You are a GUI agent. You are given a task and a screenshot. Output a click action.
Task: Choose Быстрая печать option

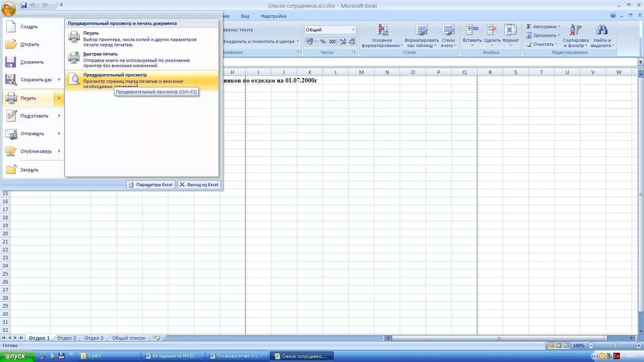142,60
